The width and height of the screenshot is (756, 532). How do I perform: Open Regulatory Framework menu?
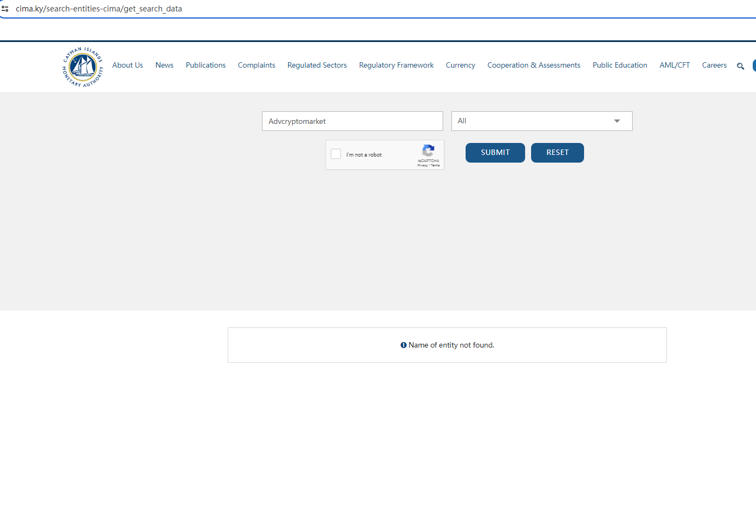pos(396,65)
